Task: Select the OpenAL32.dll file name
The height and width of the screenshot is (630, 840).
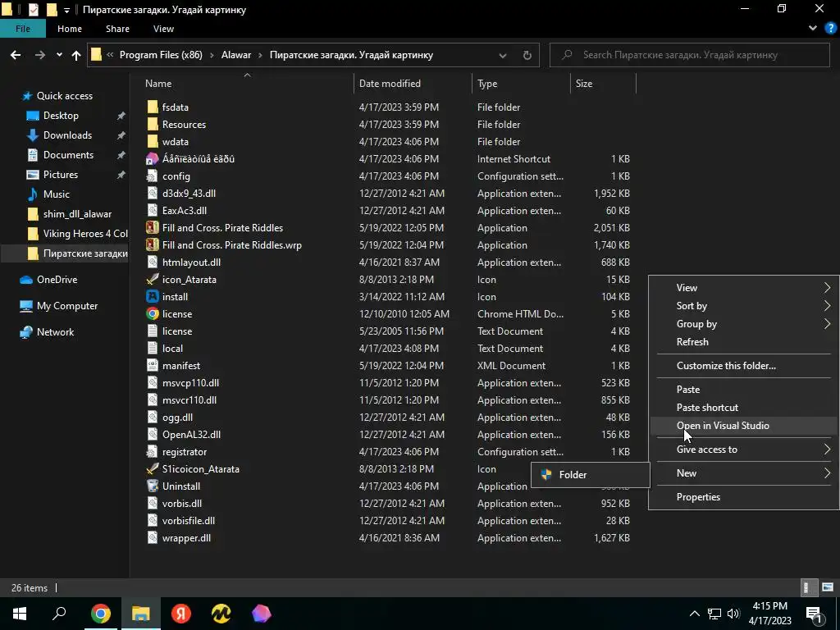Action: click(191, 435)
